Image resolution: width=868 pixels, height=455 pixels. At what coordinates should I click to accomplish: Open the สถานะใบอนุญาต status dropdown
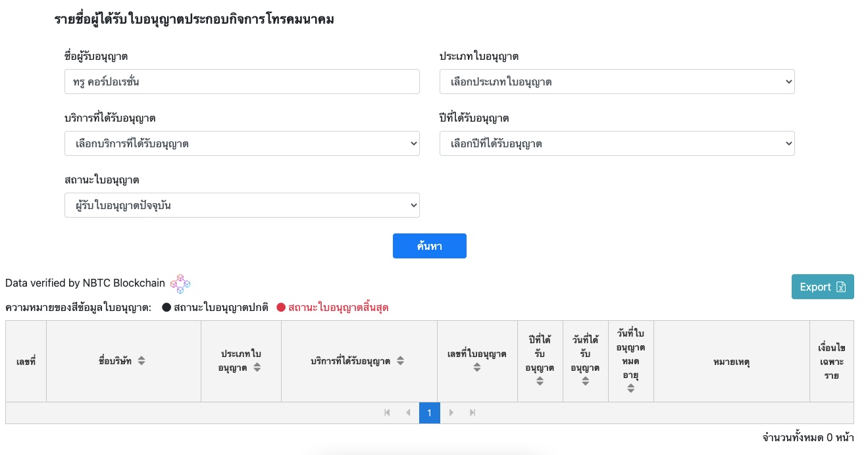pyautogui.click(x=242, y=204)
